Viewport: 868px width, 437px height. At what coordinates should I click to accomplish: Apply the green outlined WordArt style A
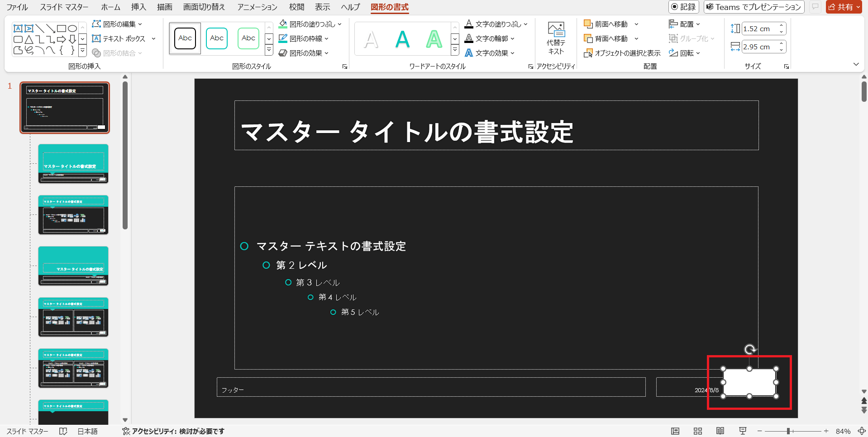click(x=434, y=39)
